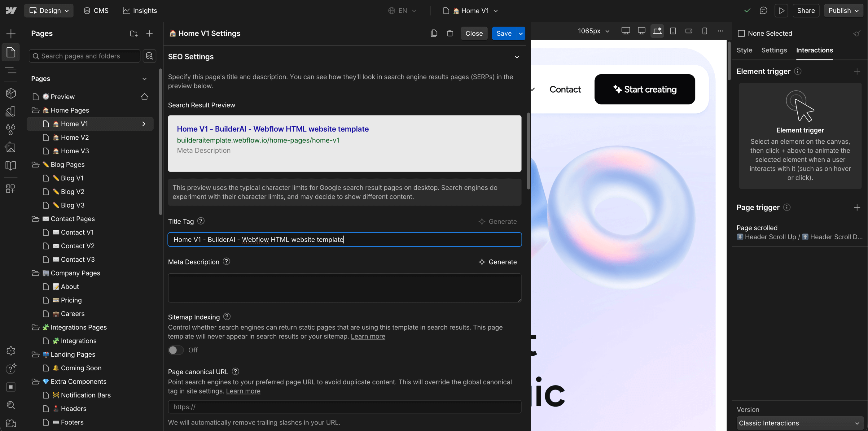Image resolution: width=868 pixels, height=431 pixels.
Task: Open the CMS tab
Action: (96, 11)
